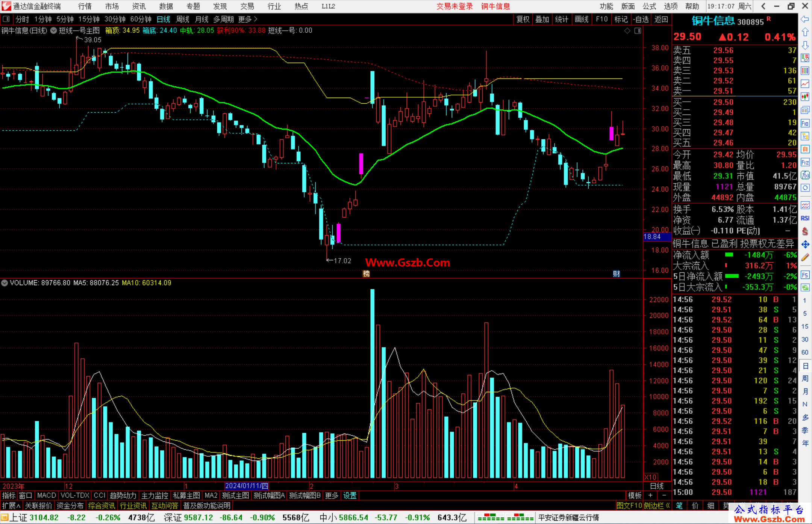Image resolution: width=812 pixels, height=524 pixels.
Task: Click the red S dollar icon
Action: (x=805, y=231)
